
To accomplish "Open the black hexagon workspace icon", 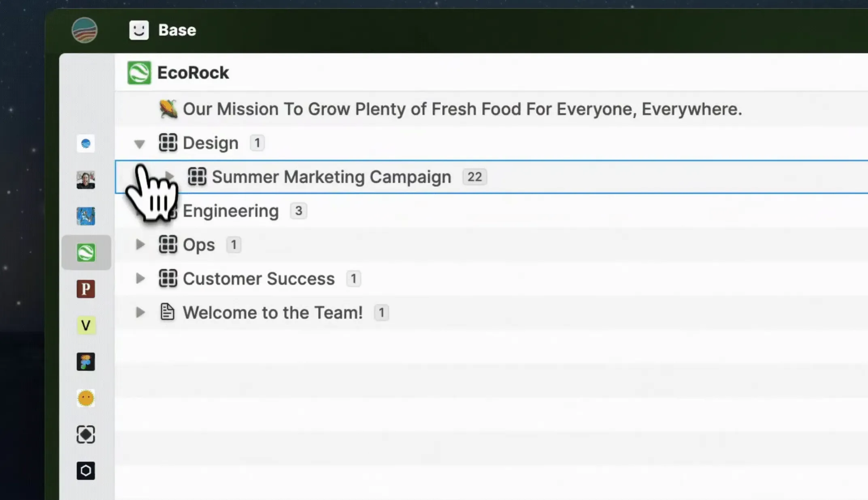I will pos(86,471).
